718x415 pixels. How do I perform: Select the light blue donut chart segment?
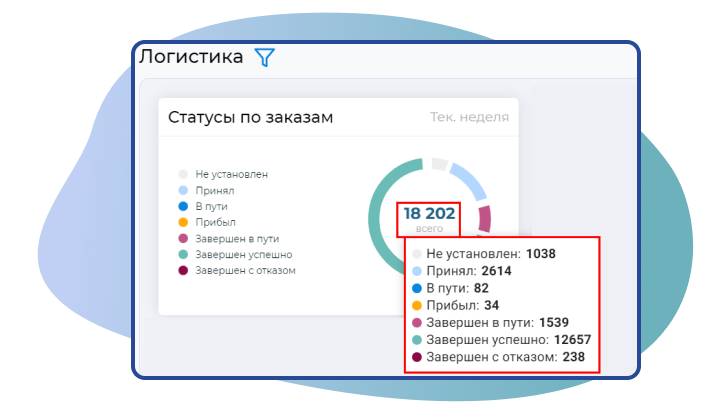point(468,182)
